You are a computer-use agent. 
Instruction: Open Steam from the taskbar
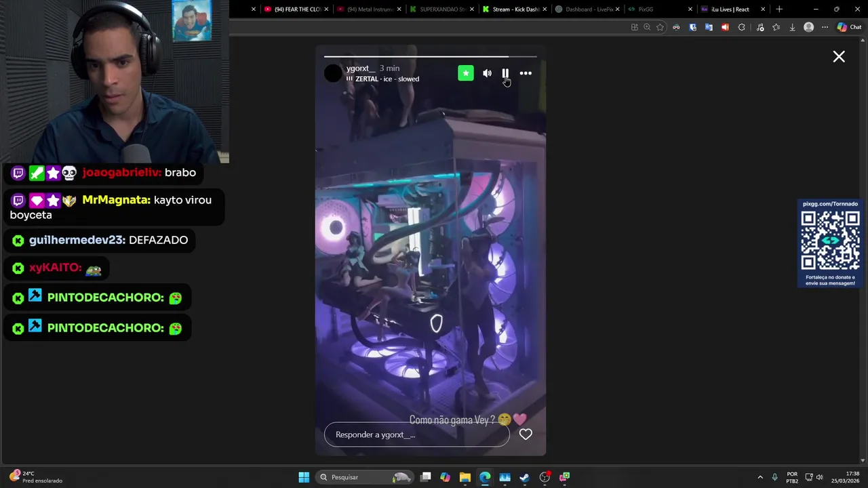(x=524, y=477)
